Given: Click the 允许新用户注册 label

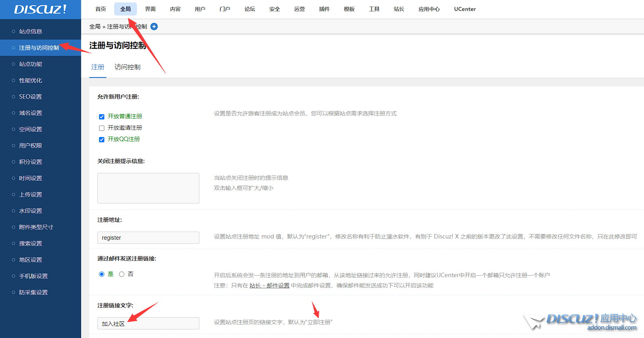Looking at the screenshot, I should click(118, 97).
